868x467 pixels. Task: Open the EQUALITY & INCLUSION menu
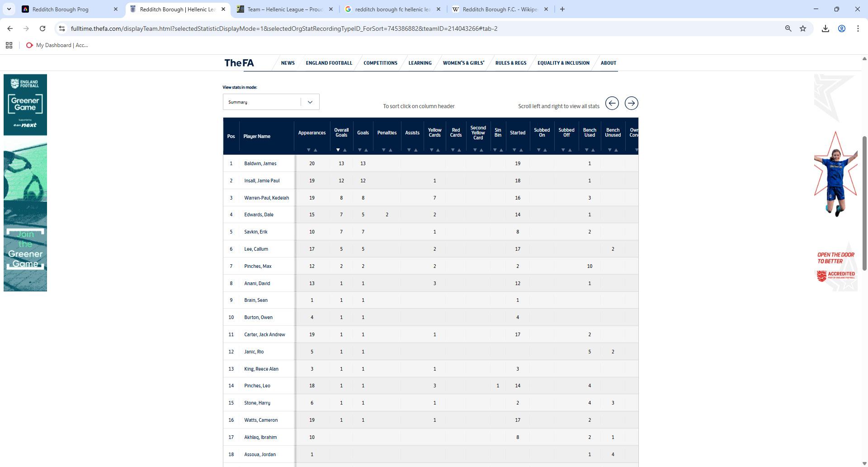click(x=563, y=63)
